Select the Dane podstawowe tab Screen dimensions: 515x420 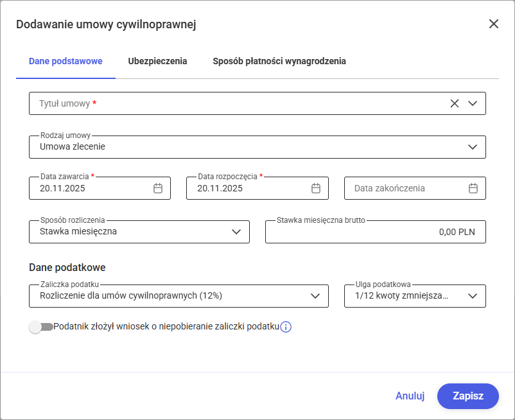pos(65,61)
